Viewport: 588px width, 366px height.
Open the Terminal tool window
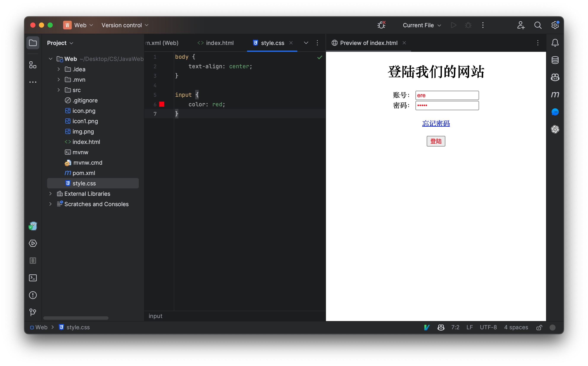click(33, 278)
